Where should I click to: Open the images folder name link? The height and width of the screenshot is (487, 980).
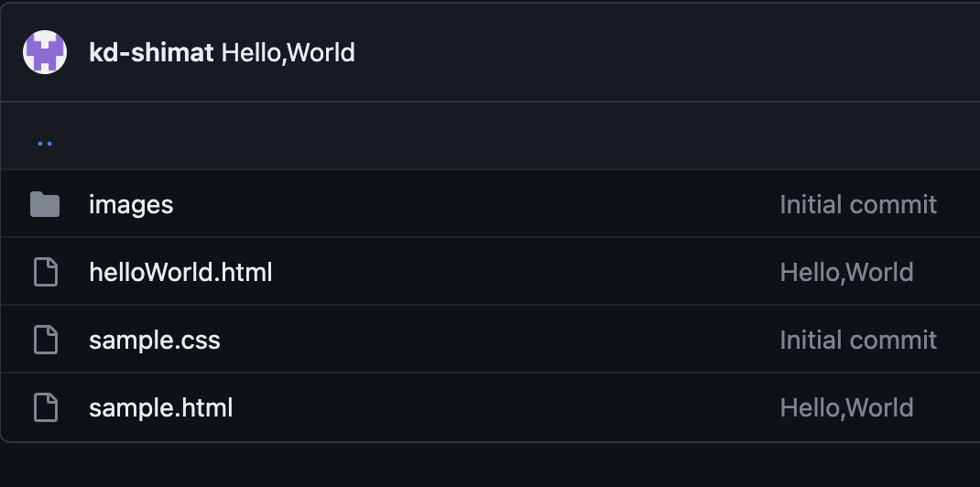pos(131,204)
